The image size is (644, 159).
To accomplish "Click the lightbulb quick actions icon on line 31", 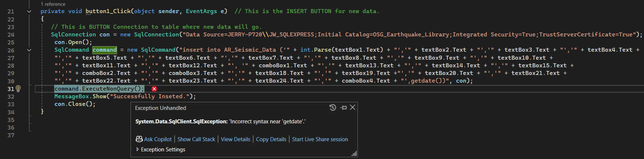I will (x=18, y=89).
